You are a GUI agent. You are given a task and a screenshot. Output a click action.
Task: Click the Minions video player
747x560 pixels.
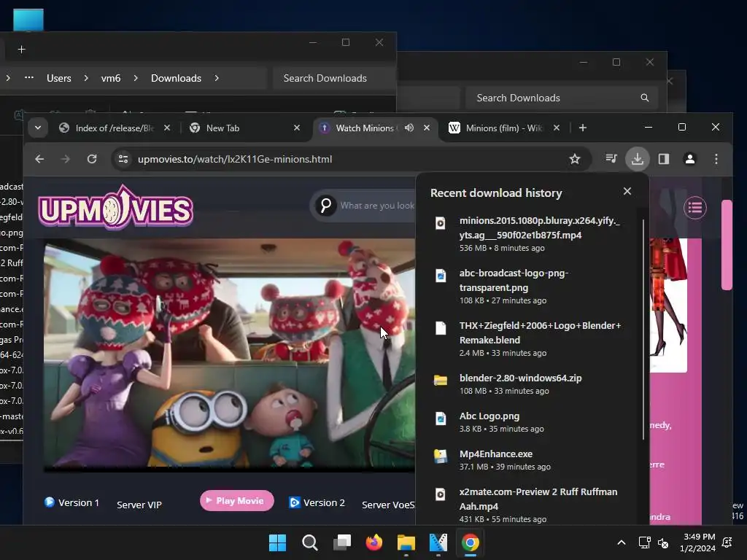tap(229, 355)
